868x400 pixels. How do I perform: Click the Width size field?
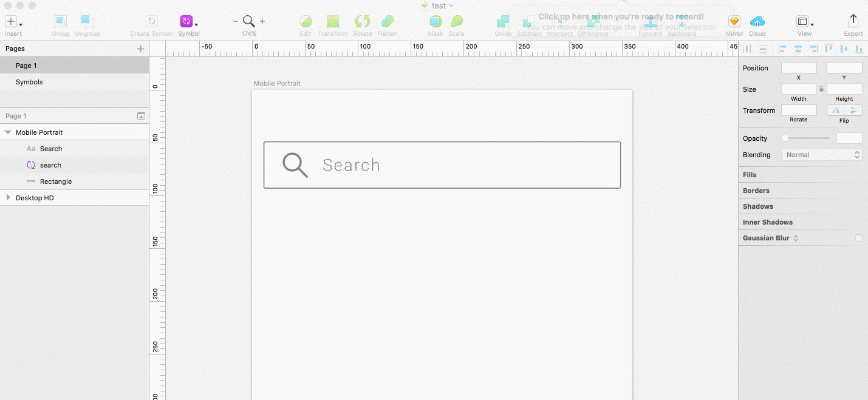[x=799, y=89]
